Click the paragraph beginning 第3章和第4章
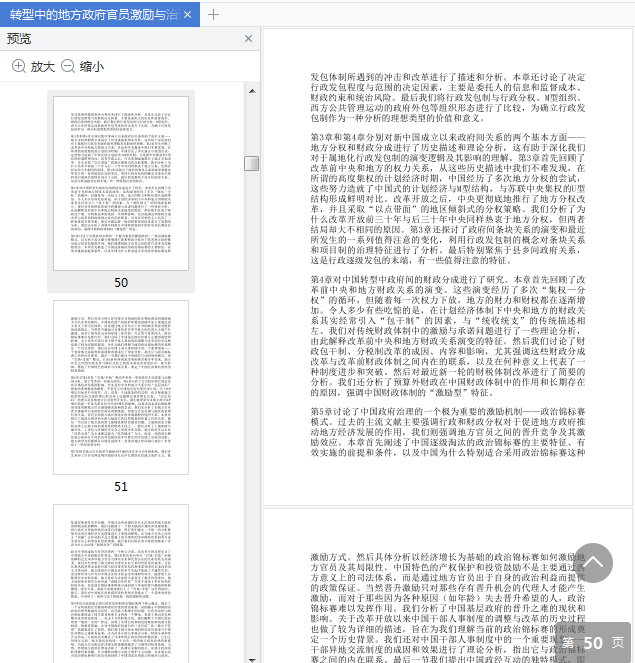The height and width of the screenshot is (663, 635). point(448,199)
